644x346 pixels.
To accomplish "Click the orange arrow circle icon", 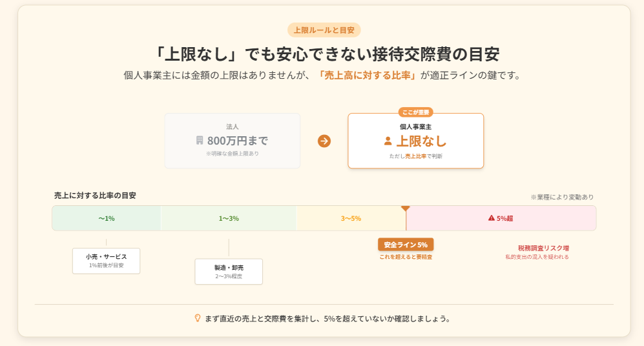I will (324, 141).
